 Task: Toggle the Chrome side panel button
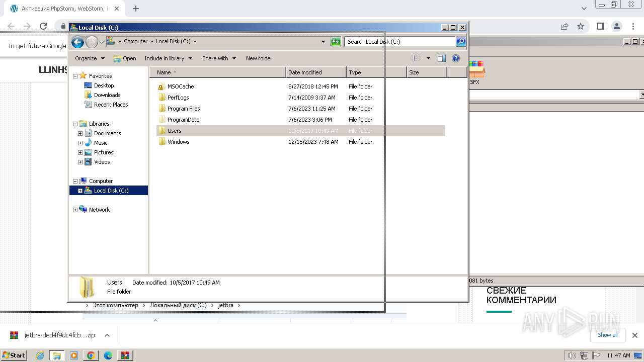pyautogui.click(x=600, y=26)
